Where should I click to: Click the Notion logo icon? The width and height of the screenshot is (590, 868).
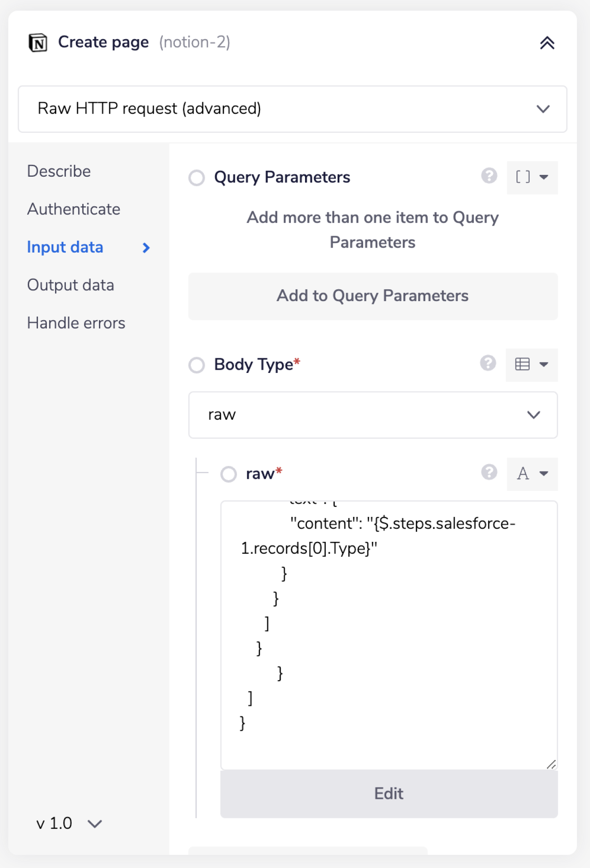coord(38,43)
